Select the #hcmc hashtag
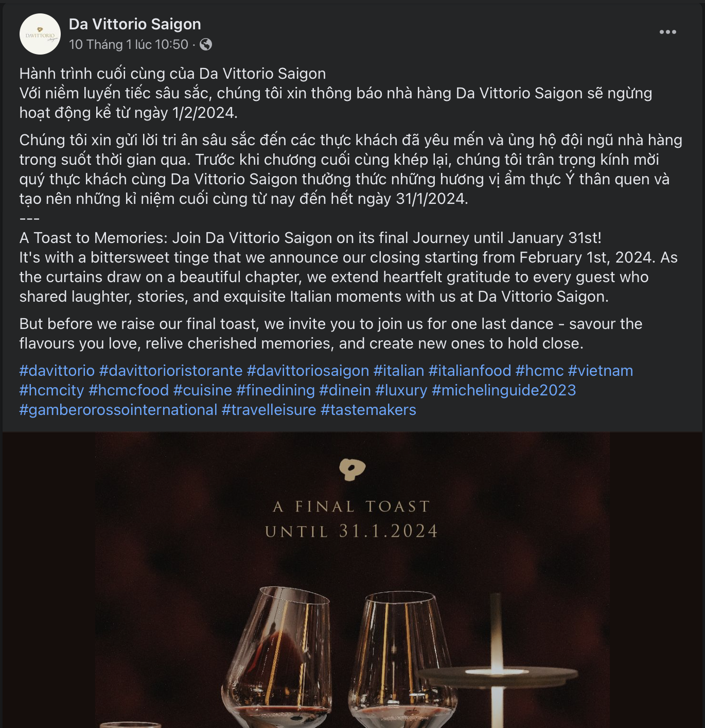Viewport: 705px width, 728px height. [539, 371]
